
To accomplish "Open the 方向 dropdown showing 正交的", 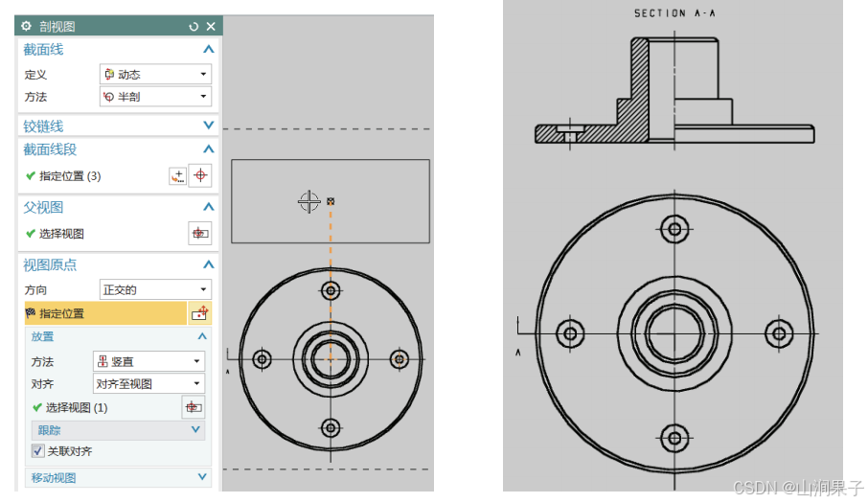I will [x=155, y=289].
